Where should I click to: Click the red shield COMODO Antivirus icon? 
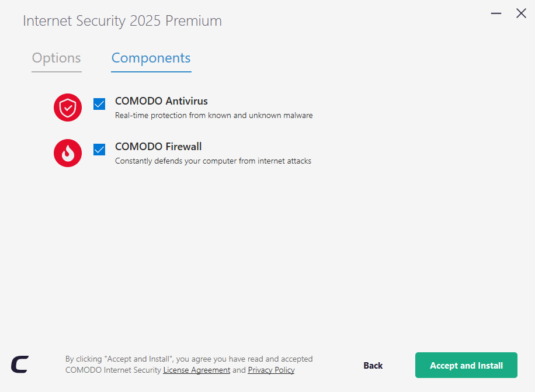(68, 107)
